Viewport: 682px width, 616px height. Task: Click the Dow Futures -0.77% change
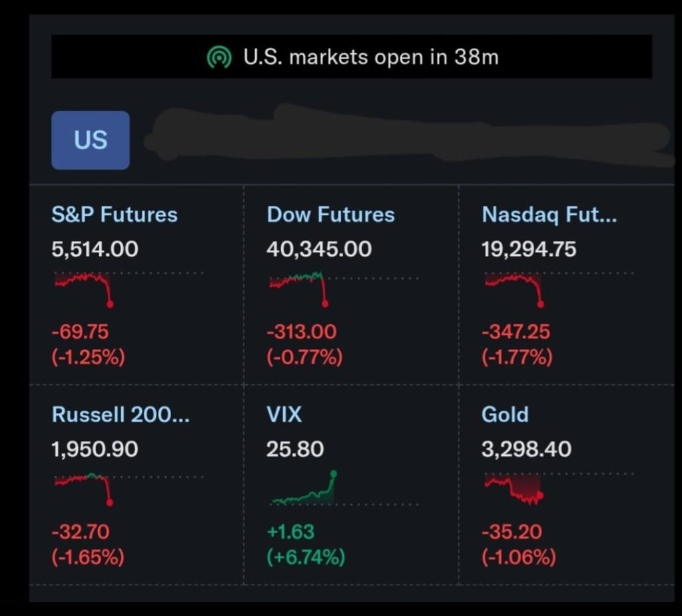click(304, 358)
